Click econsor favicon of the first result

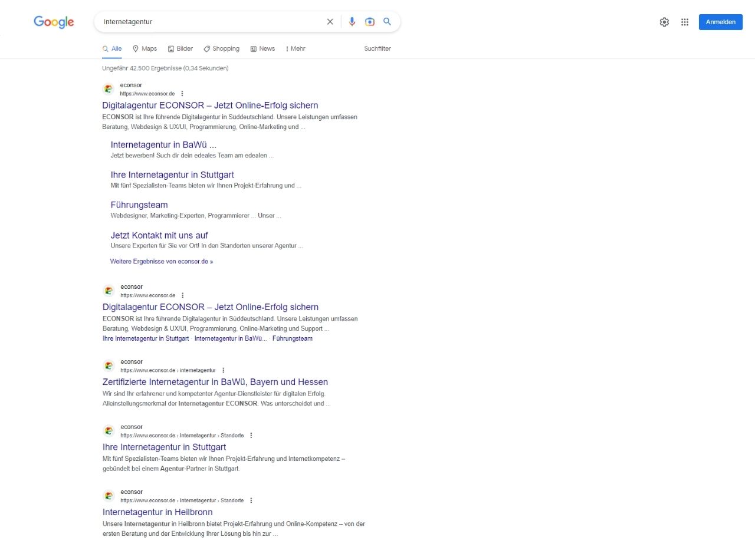108,89
